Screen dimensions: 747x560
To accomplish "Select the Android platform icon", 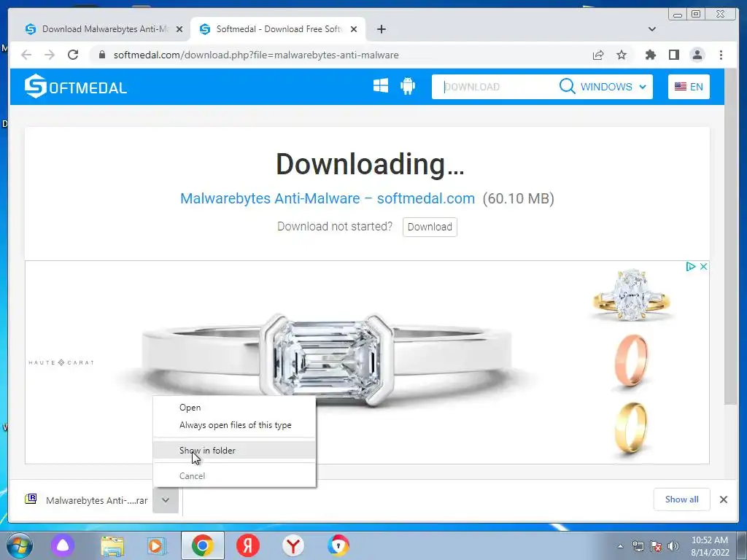I will coord(408,86).
